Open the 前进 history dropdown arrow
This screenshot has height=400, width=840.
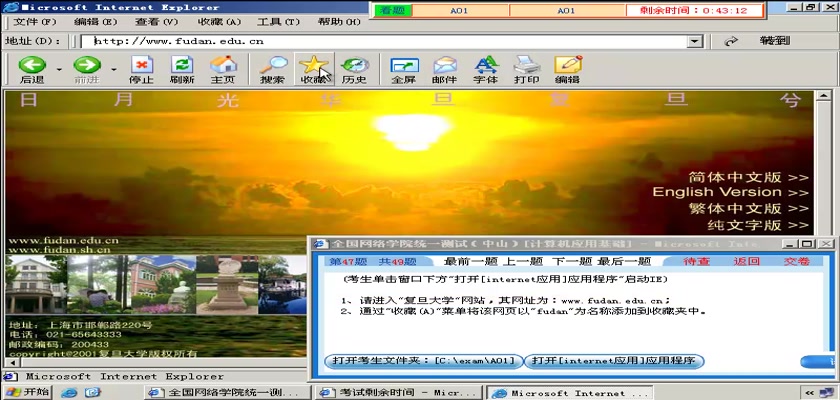point(114,70)
